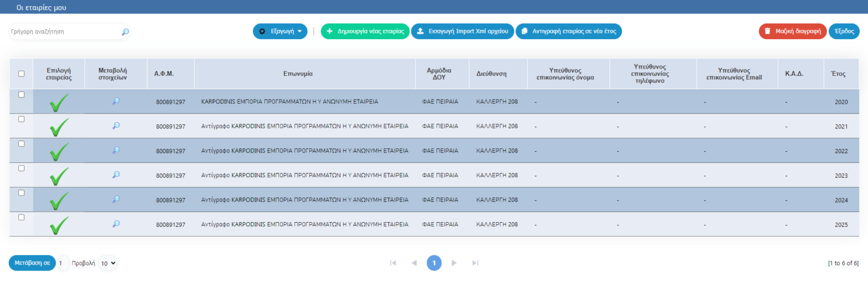Open details magnifier for the 2021 company
This screenshot has width=868, height=286.
(116, 126)
